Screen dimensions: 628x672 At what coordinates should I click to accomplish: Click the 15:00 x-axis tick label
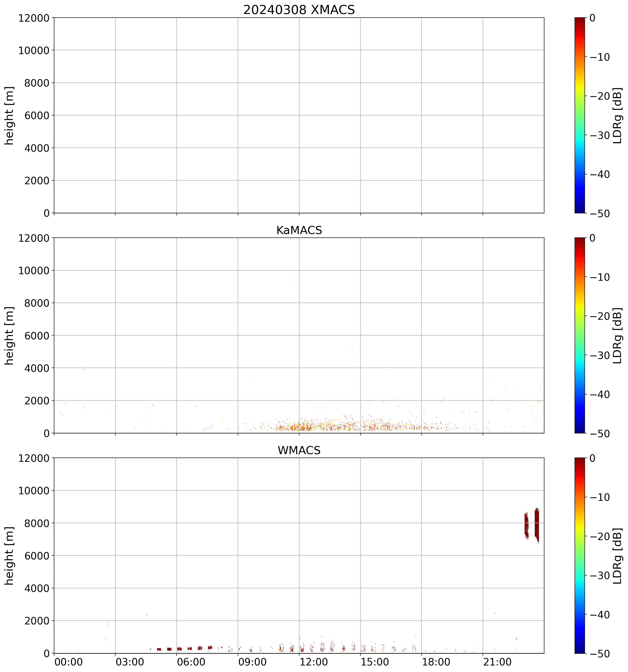pyautogui.click(x=375, y=662)
